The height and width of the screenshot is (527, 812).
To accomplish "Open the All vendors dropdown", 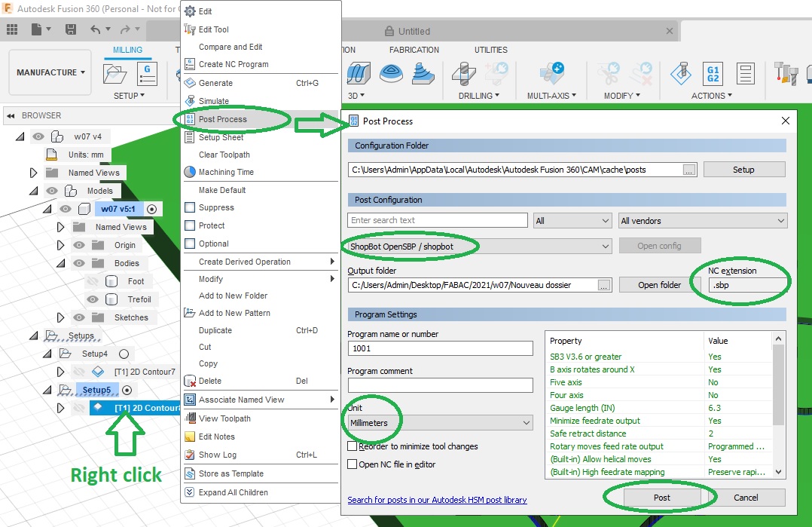I will [x=703, y=221].
